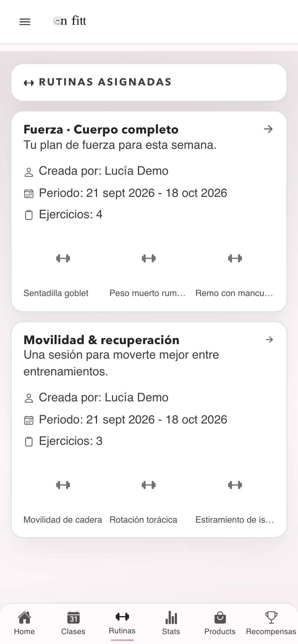
Task: Click the Ejercicios: 4 clipboard icon
Action: coord(29,215)
